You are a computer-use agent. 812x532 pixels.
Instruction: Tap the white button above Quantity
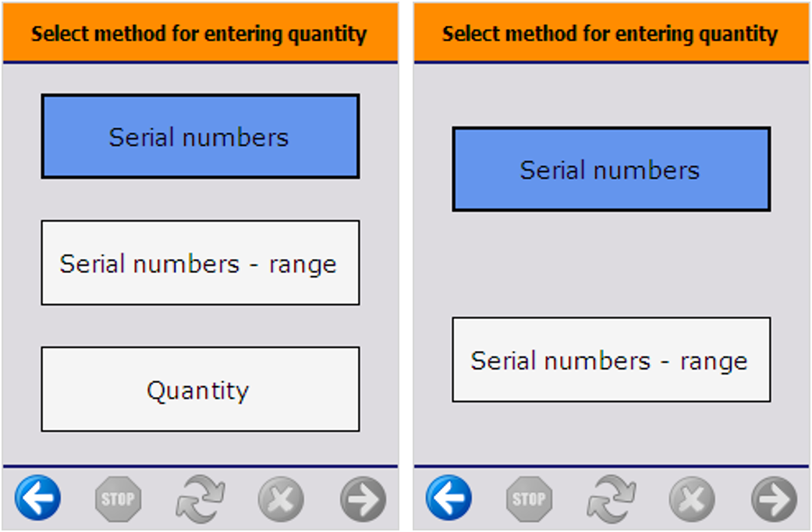(x=200, y=263)
